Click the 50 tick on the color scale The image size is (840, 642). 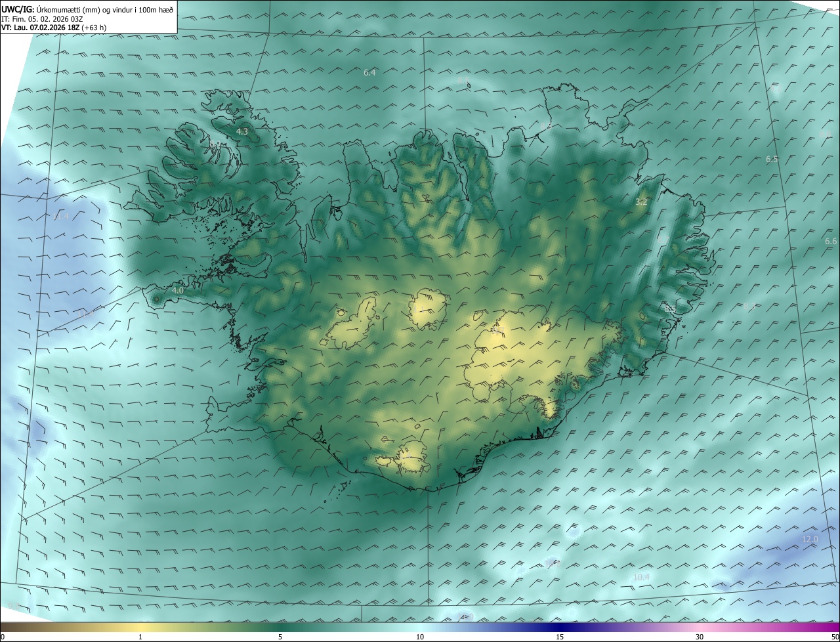click(x=835, y=637)
